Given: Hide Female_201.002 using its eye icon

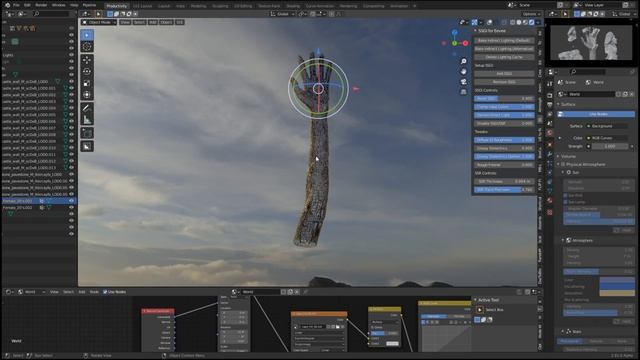Looking at the screenshot, I should (71, 207).
